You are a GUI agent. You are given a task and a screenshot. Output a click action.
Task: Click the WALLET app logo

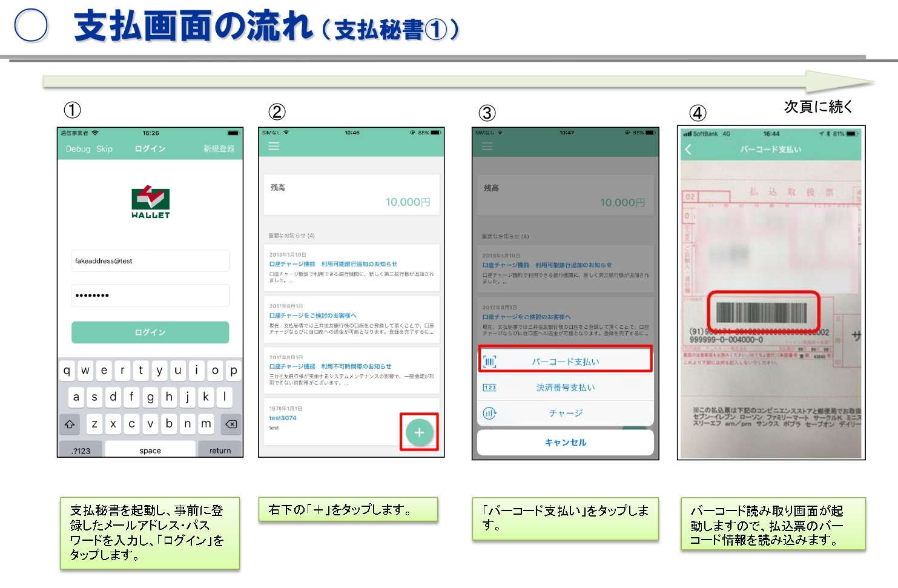[150, 202]
